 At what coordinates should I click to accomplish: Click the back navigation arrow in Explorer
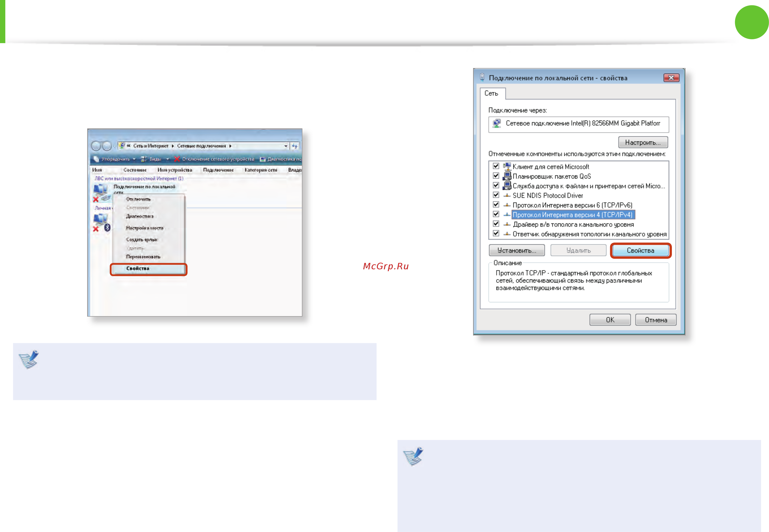coord(96,146)
